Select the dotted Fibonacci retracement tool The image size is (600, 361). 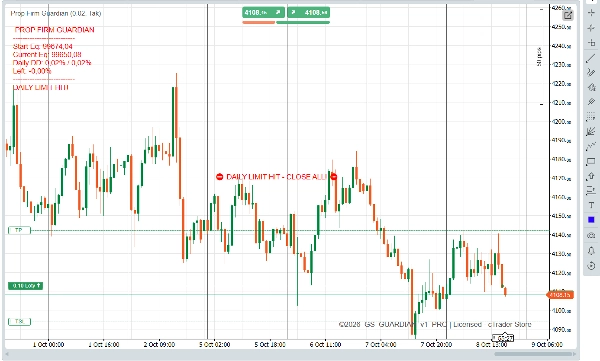coord(591,117)
